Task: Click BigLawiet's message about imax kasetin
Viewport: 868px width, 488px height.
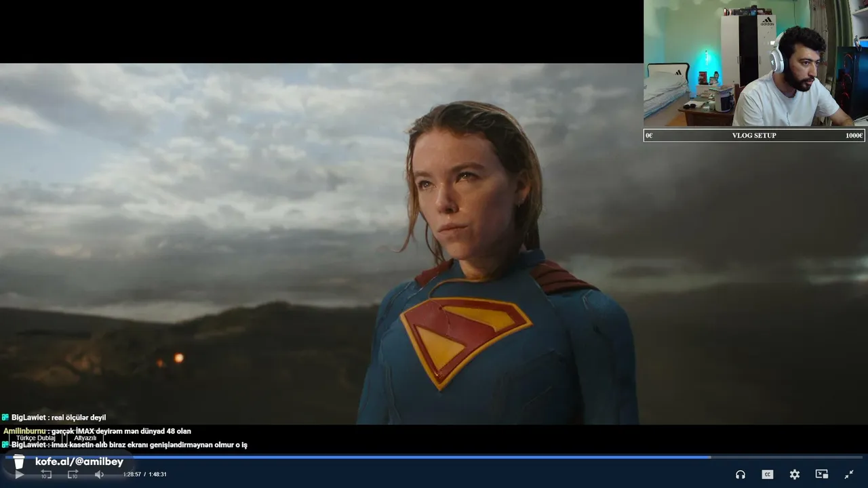Action: 125,445
